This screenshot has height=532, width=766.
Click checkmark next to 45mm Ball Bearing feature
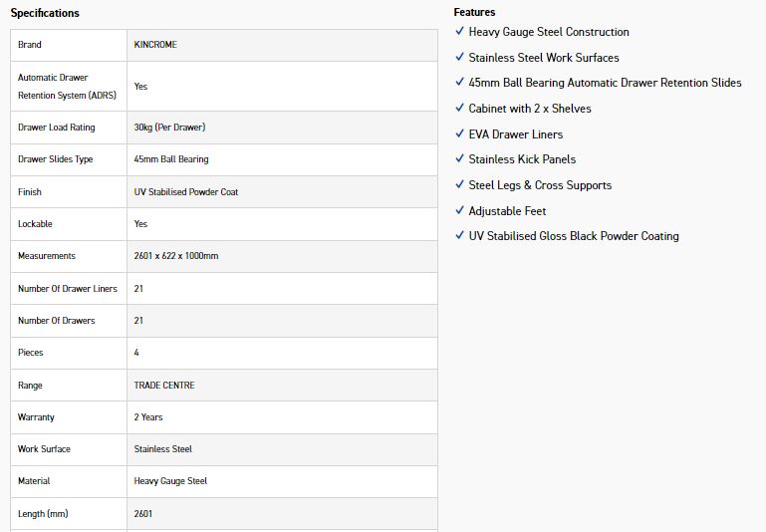(x=459, y=82)
